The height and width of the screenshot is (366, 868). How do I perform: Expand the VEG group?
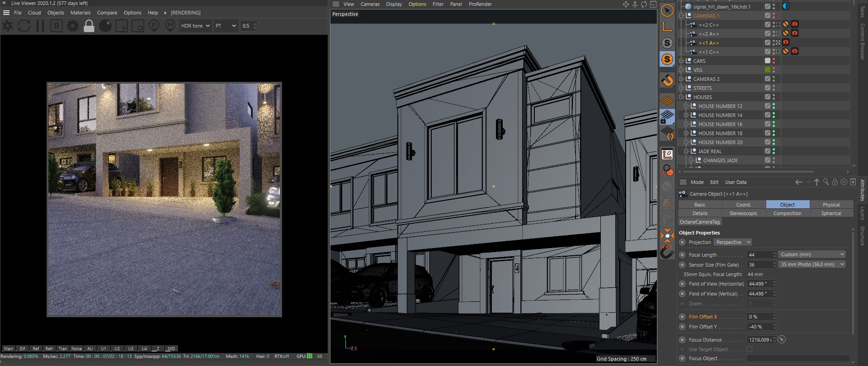click(681, 70)
